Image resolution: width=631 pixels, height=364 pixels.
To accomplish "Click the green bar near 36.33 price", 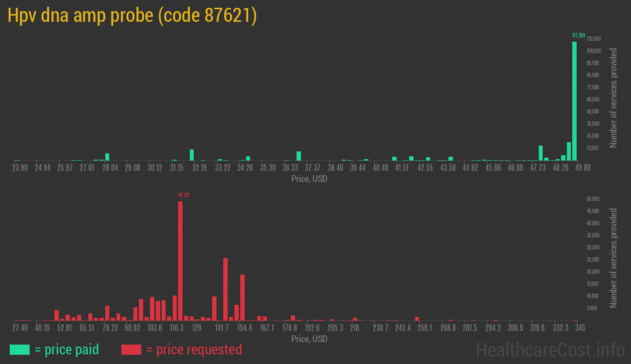I will (299, 156).
